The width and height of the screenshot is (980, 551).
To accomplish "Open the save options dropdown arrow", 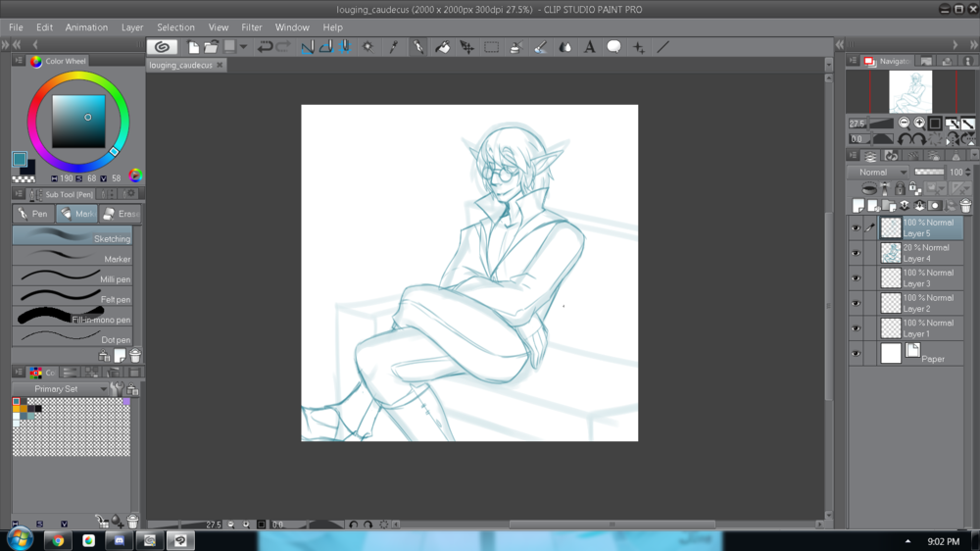I will [x=243, y=47].
